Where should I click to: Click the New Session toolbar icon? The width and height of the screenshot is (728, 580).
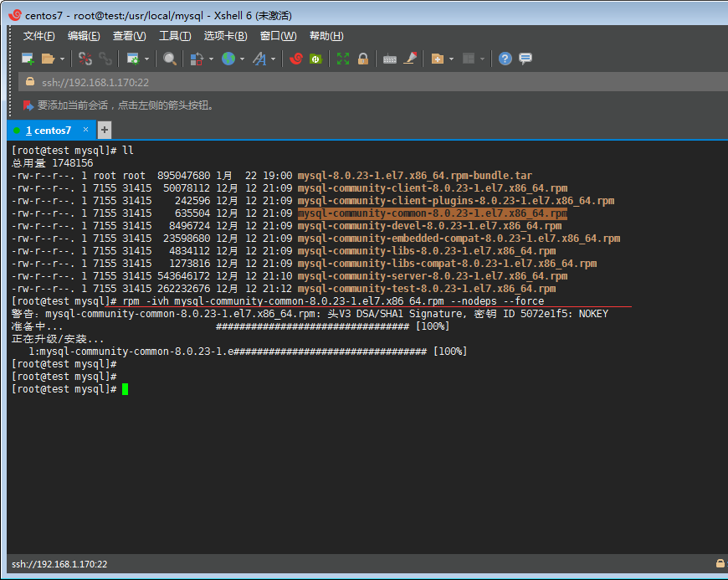(28, 59)
